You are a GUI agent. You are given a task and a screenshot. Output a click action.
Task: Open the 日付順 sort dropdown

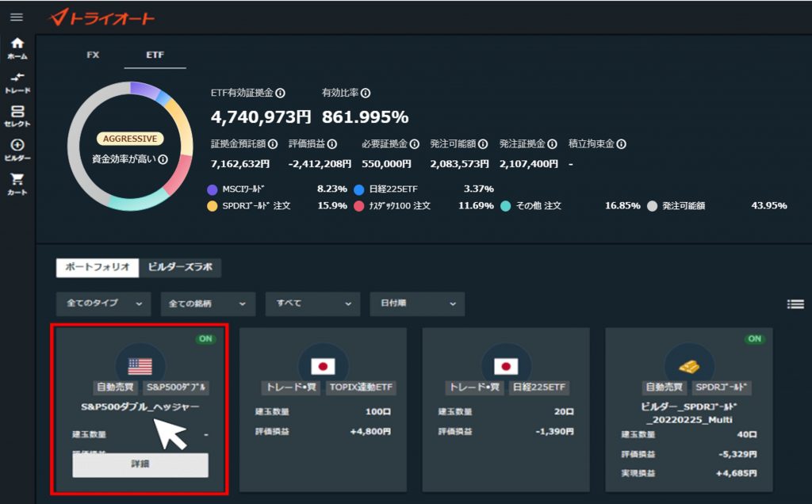pos(417,304)
